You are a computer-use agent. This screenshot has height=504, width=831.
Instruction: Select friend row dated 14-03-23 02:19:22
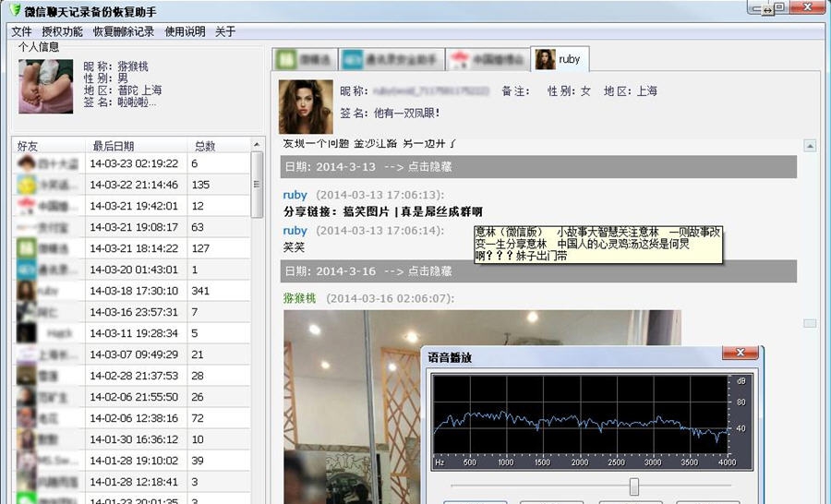pos(132,163)
